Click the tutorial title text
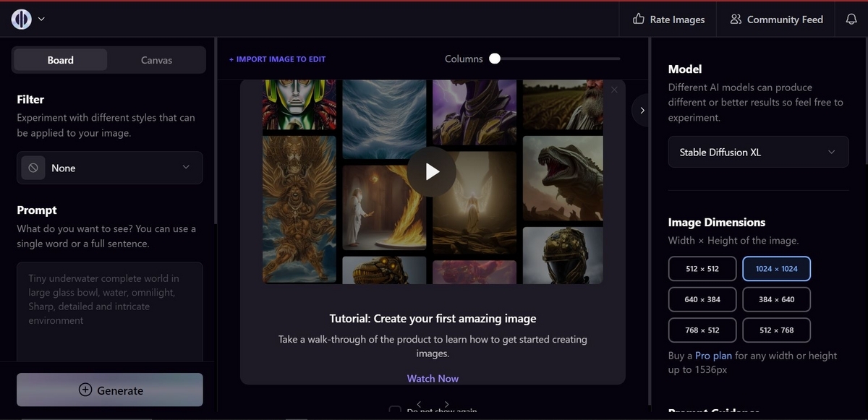Screen dimensions: 868x420 433,318
